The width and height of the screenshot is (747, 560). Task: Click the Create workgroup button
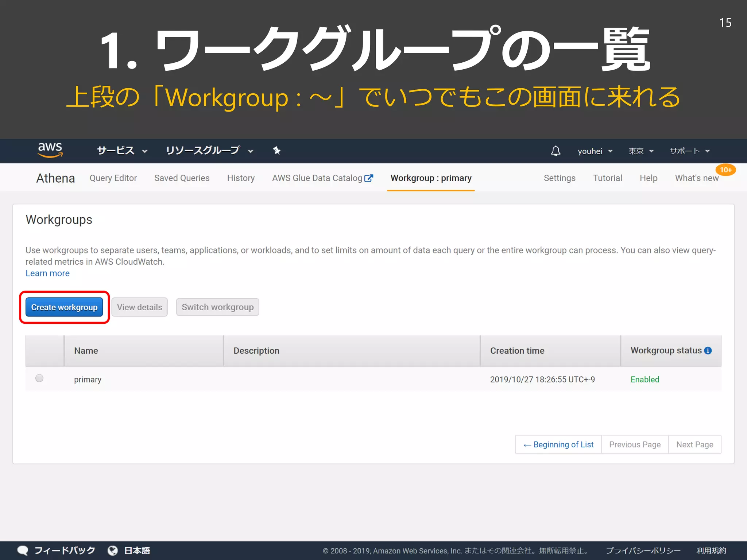(64, 307)
